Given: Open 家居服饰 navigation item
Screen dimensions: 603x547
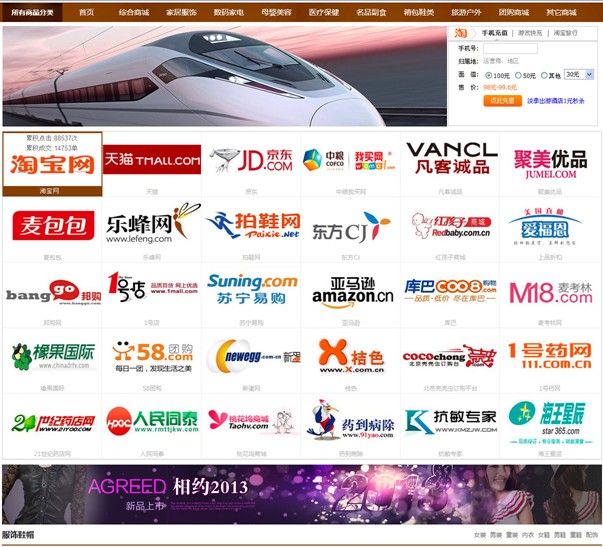Looking at the screenshot, I should [x=181, y=12].
